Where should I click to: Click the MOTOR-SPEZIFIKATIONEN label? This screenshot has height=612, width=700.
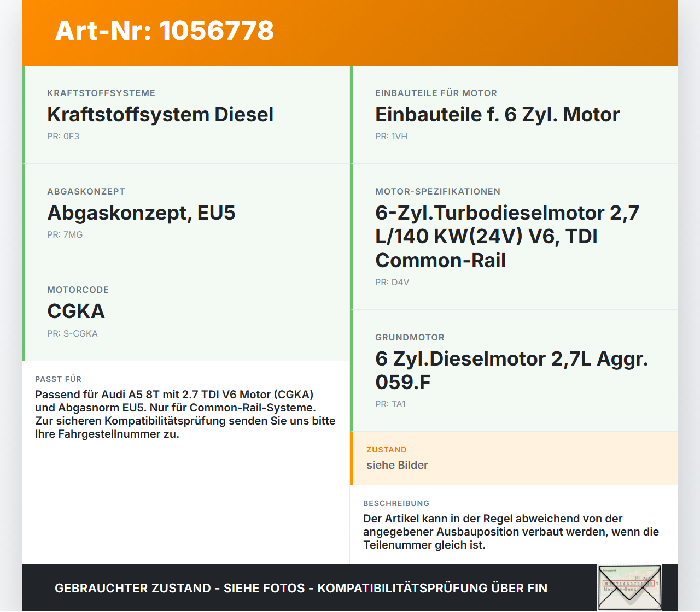[438, 192]
